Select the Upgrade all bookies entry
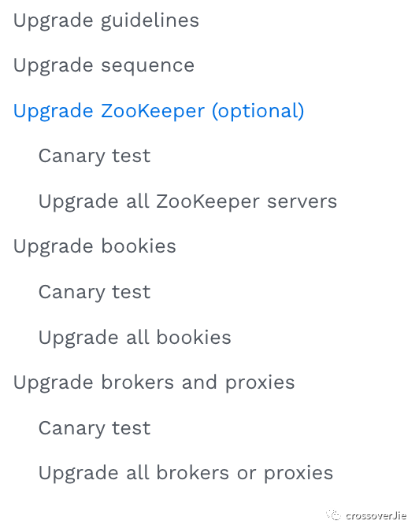The width and height of the screenshot is (419, 532). point(135,338)
